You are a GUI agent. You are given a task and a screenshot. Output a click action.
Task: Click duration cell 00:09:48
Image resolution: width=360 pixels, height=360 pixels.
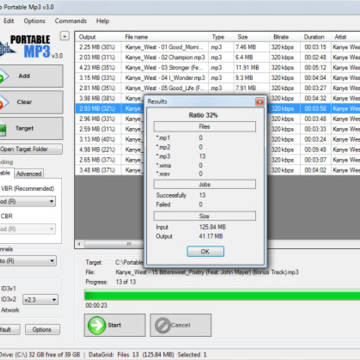pos(315,150)
